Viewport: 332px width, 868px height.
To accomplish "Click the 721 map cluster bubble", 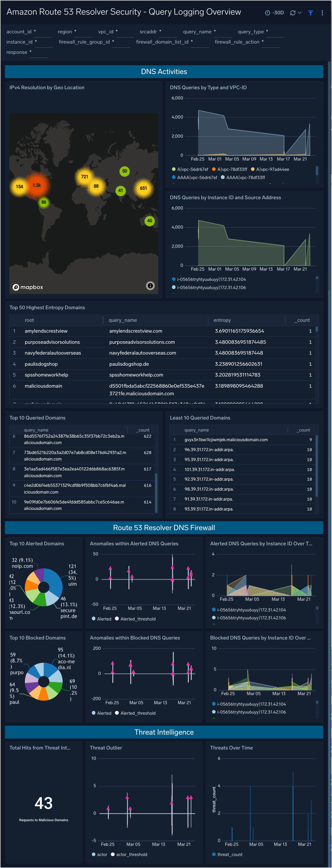I will tap(85, 177).
